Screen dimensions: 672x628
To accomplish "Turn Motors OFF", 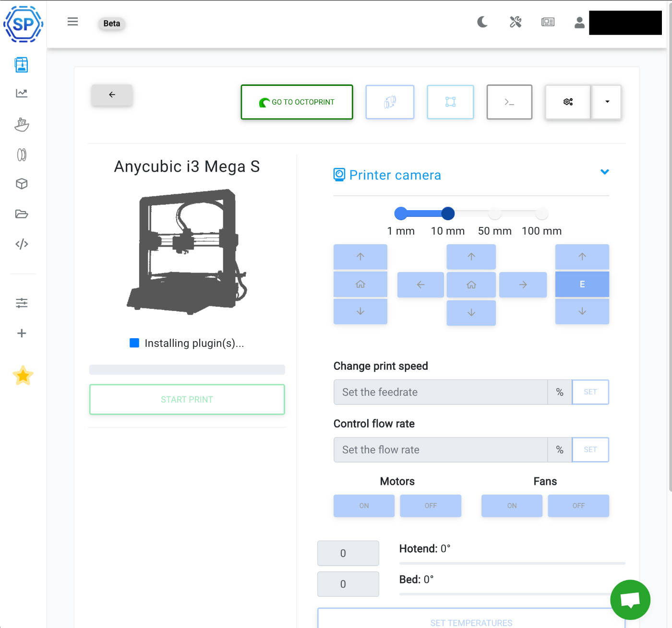I will [x=431, y=506].
